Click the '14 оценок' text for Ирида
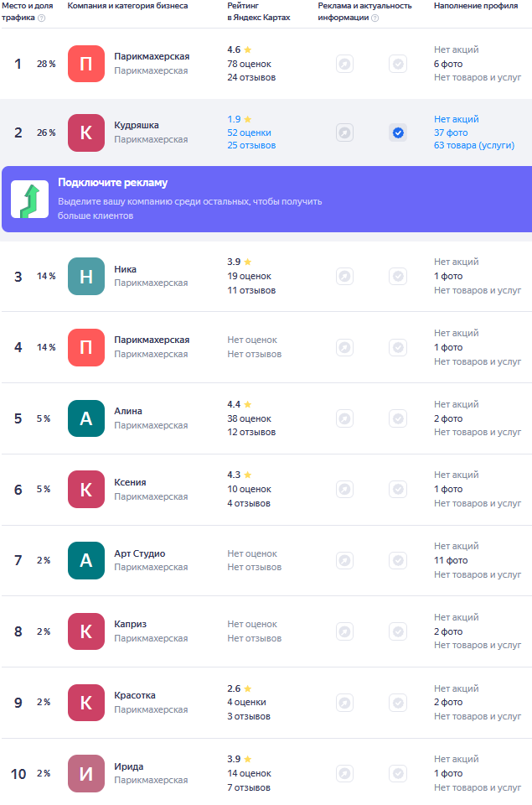 point(250,773)
